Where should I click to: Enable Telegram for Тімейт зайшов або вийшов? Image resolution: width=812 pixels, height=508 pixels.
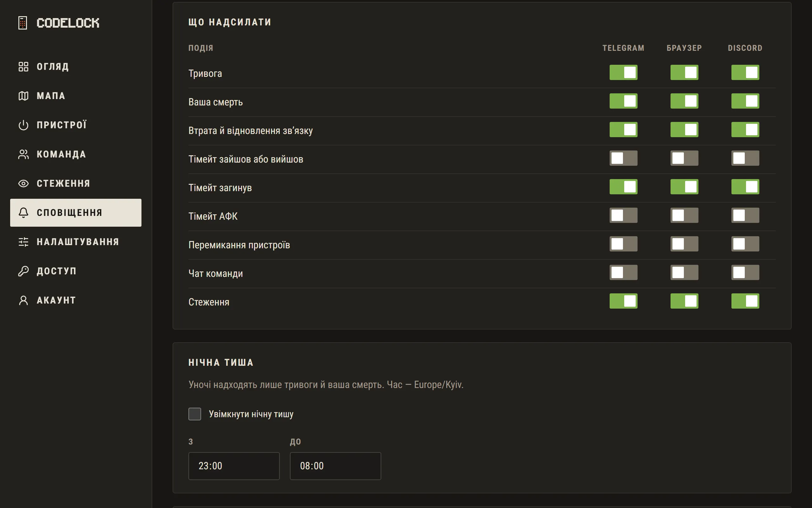[x=623, y=158]
